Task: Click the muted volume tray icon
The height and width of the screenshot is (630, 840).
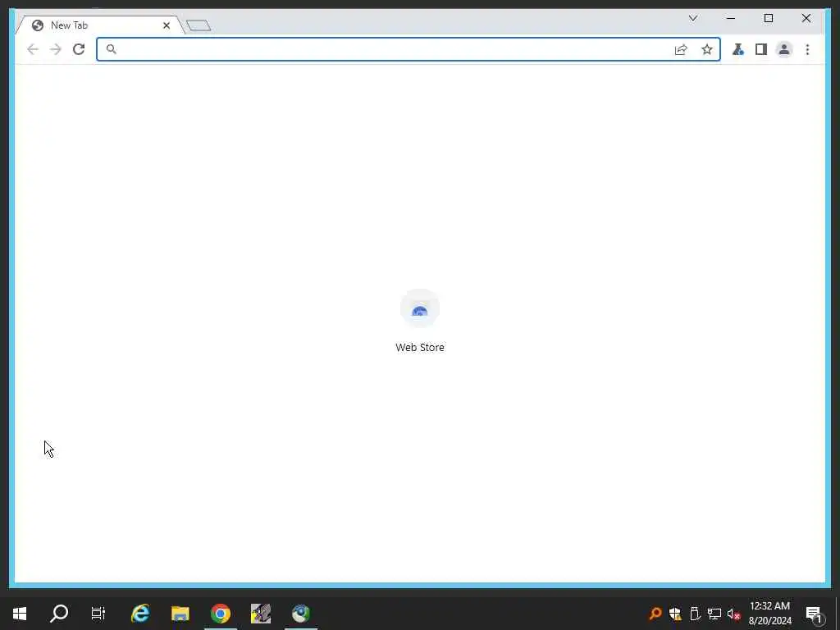Action: (734, 614)
